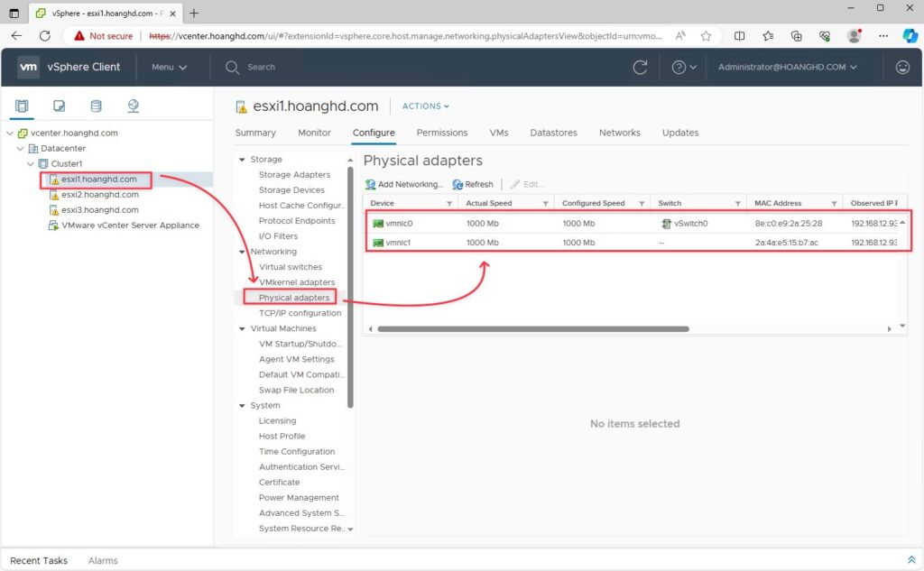Open the help question-mark menu
This screenshot has height=571, width=924.
pyautogui.click(x=684, y=67)
